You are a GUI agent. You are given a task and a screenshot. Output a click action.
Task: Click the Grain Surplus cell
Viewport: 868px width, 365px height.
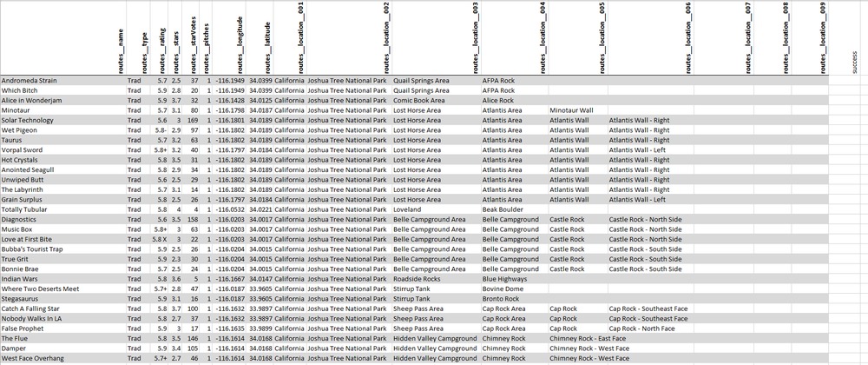[63, 200]
